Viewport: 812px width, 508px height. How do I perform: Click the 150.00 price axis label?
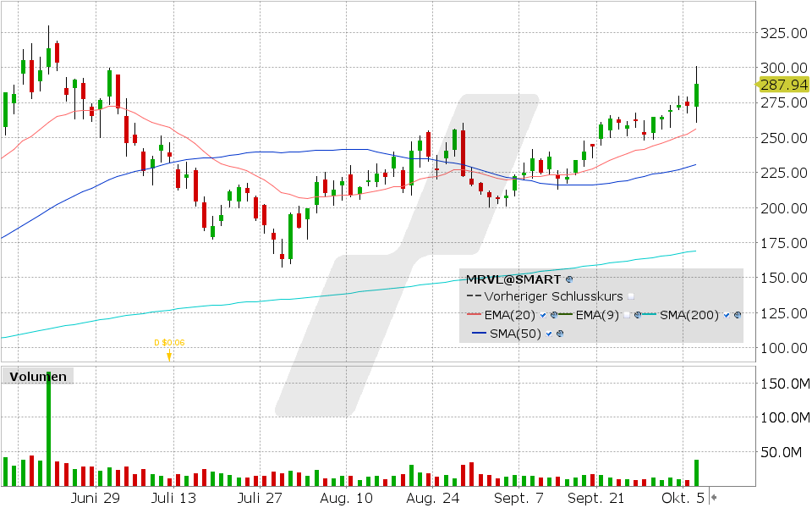(x=783, y=278)
